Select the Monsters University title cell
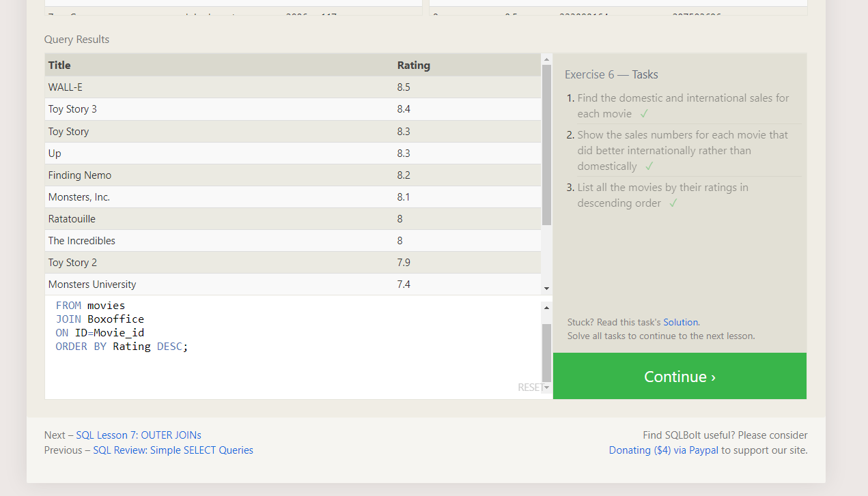Screen dimensions: 868x496 click(x=92, y=285)
